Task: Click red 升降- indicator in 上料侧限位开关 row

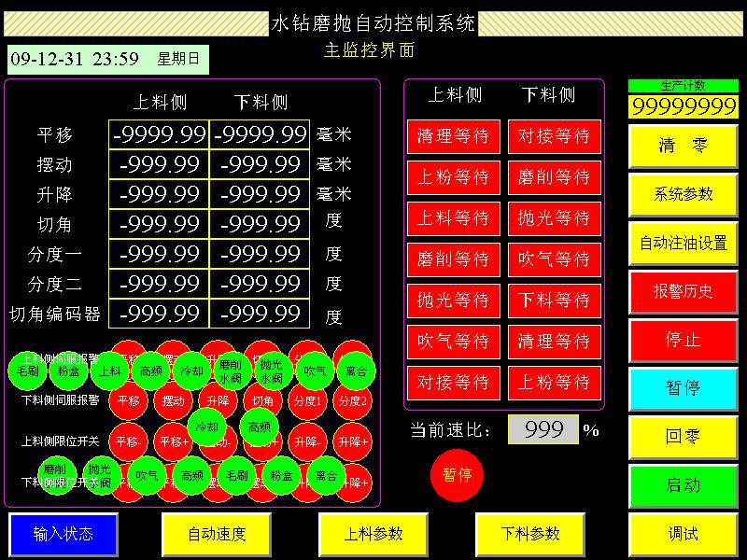Action: click(x=307, y=441)
